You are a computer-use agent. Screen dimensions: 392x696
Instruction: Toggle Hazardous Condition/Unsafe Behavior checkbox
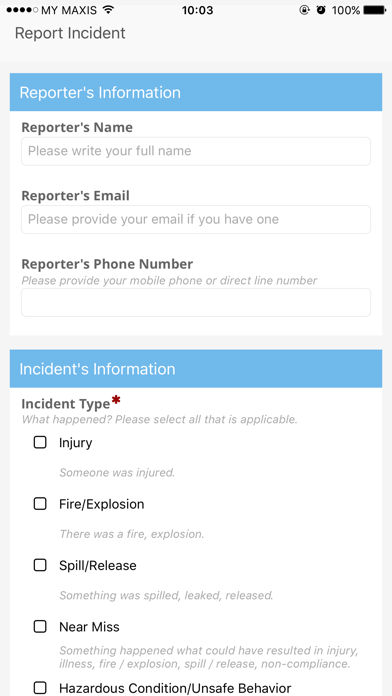(40, 688)
